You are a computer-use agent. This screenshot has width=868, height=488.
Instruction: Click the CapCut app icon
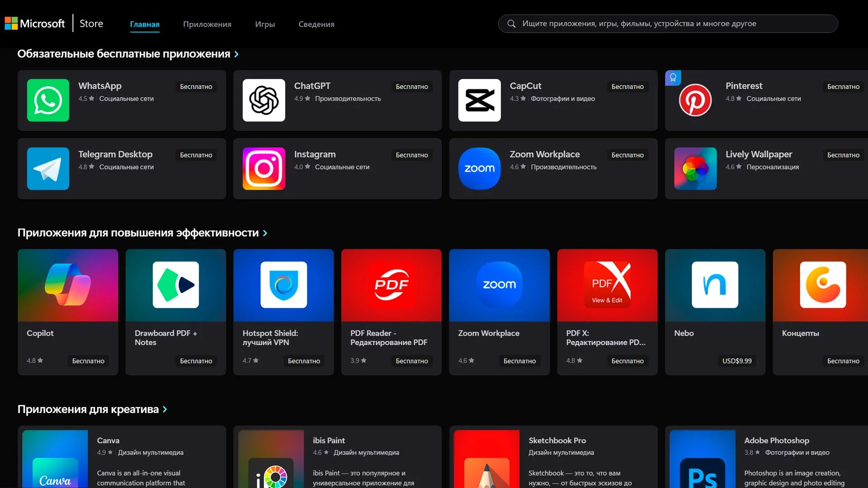pos(479,100)
